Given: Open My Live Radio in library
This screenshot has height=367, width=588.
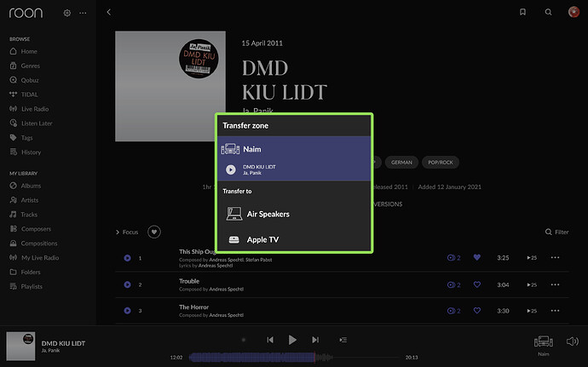Looking at the screenshot, I should point(34,257).
